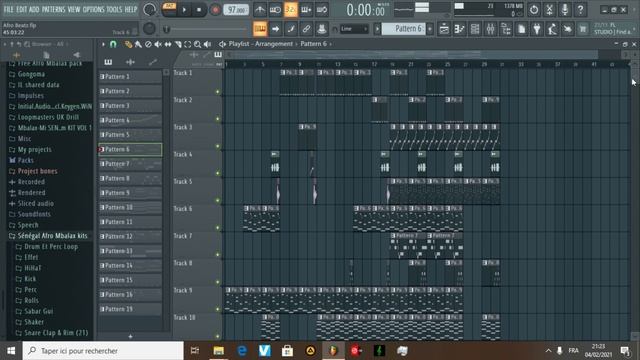Viewport: 640px width, 360px height.
Task: Click the Stop button in transport
Action: tap(199, 10)
